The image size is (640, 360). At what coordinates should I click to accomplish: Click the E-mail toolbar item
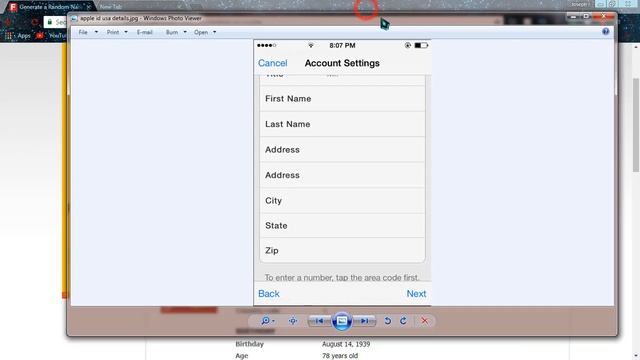(144, 32)
